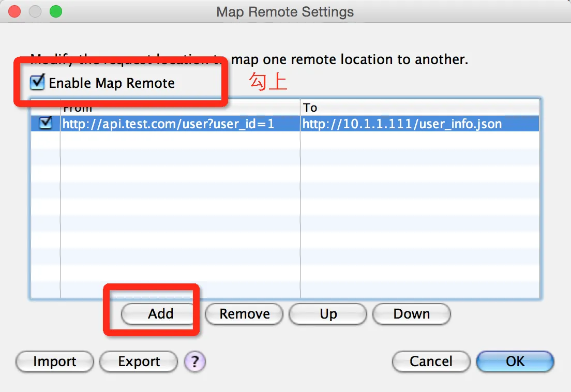Image resolution: width=571 pixels, height=392 pixels.
Task: Uncheck the api.test.com mapping row checkbox
Action: point(46,123)
